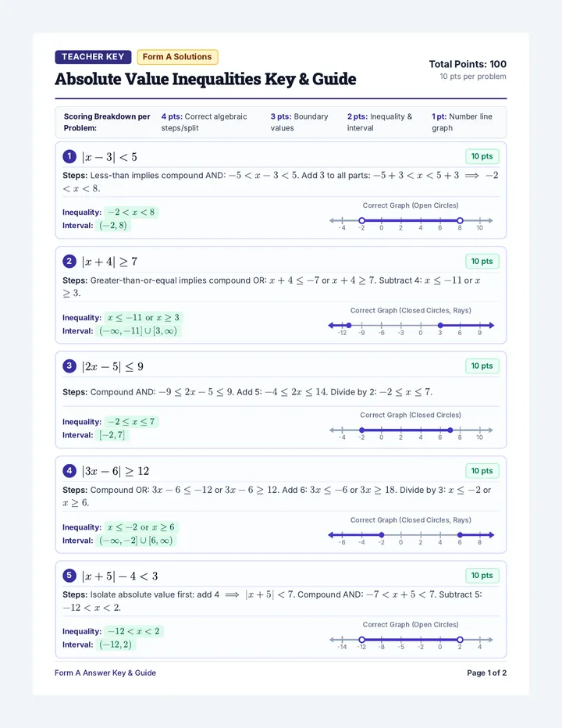The height and width of the screenshot is (728, 562).
Task: Click the Page 1 of 2 indicator
Action: (x=487, y=673)
